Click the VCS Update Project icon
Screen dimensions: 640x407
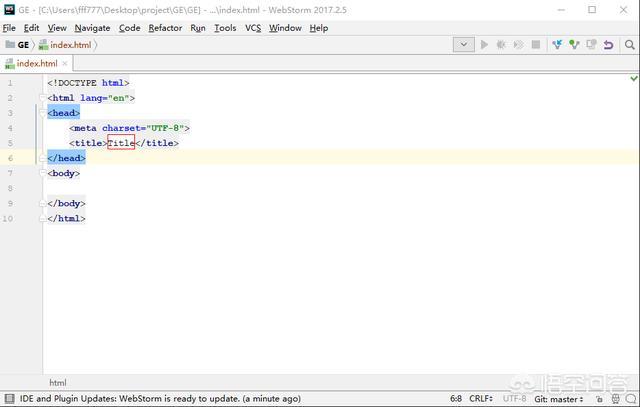(558, 45)
